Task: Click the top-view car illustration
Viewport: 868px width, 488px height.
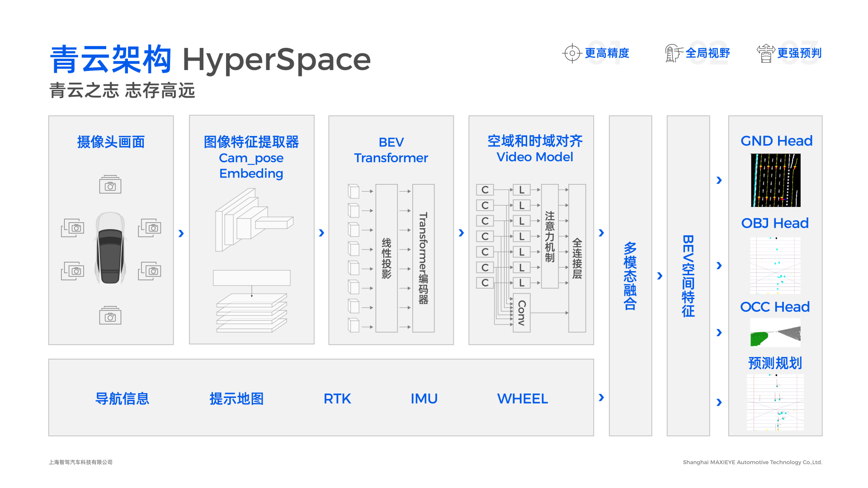Action: 110,248
